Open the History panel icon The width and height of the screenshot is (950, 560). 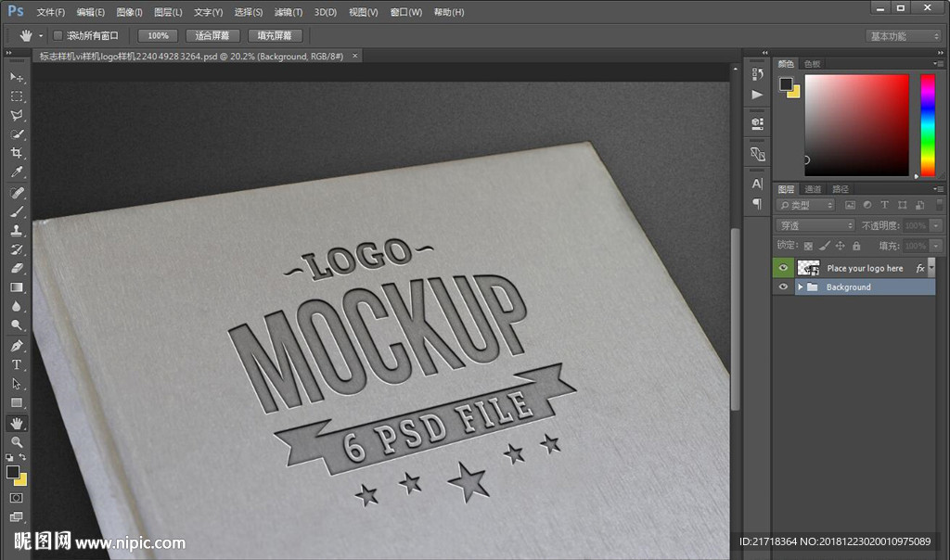757,74
